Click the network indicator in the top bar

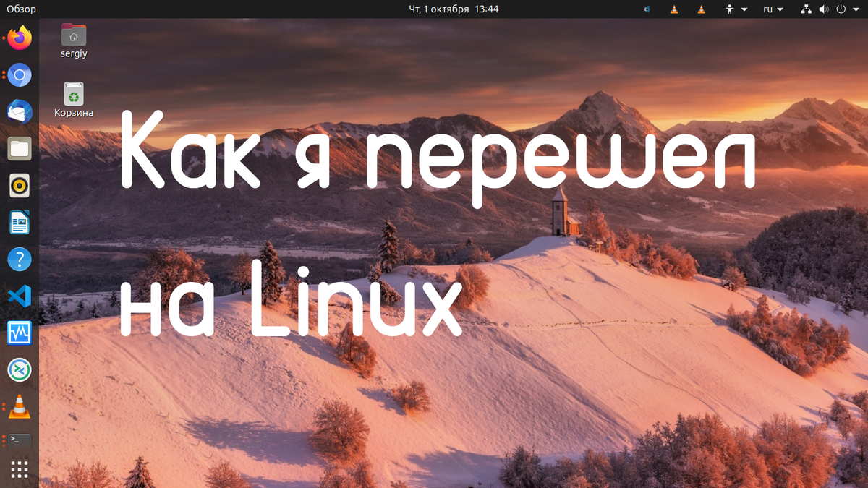pyautogui.click(x=806, y=9)
